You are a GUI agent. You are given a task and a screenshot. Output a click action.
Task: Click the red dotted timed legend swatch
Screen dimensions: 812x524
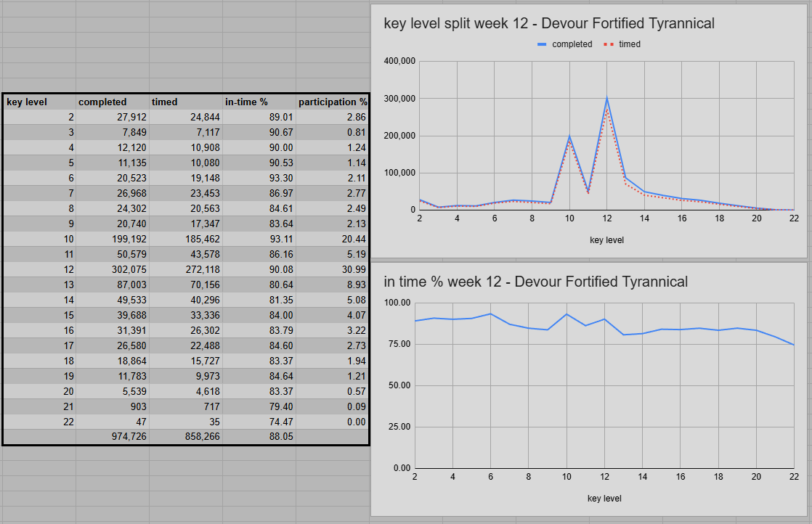[608, 44]
